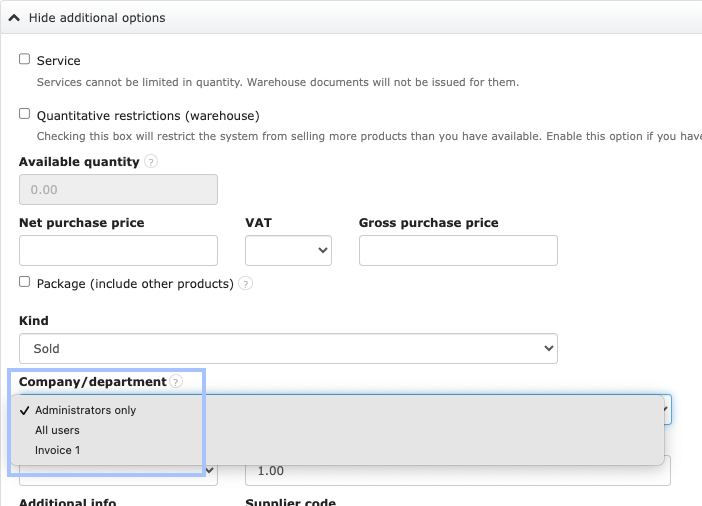This screenshot has width=702, height=506.
Task: Open the Kind dropdown showing Sold
Action: 288,348
